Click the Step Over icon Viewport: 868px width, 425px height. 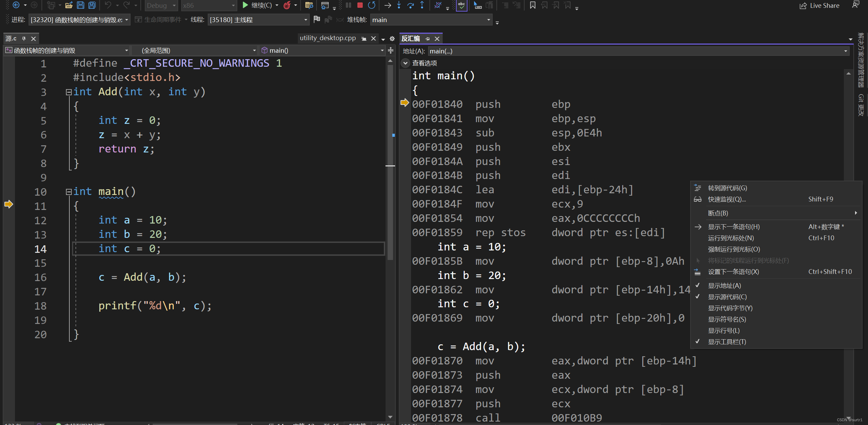(x=410, y=5)
